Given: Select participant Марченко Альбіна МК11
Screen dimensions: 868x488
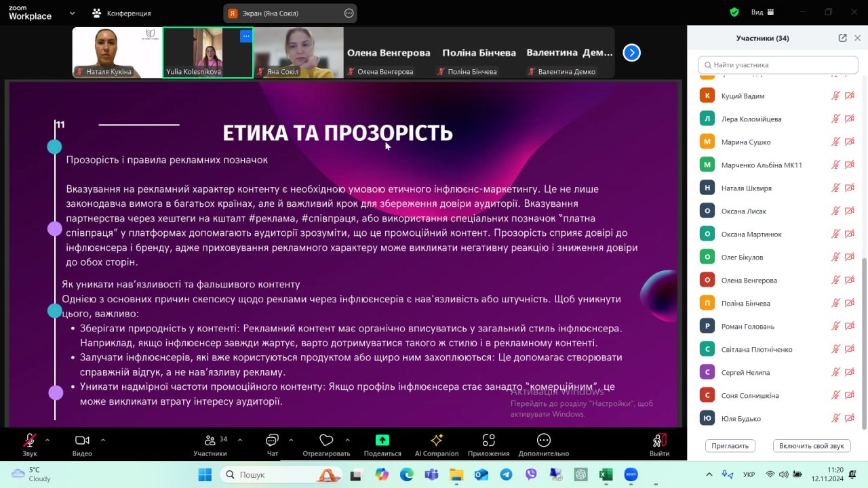Looking at the screenshot, I should pos(778,165).
